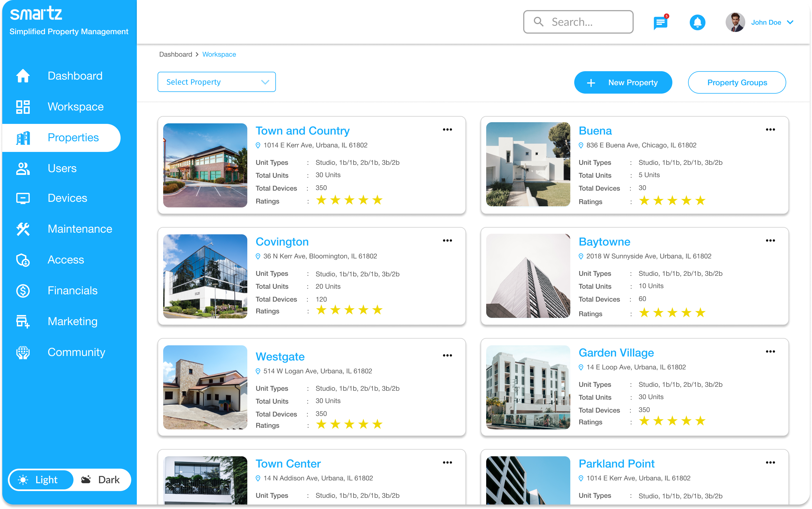Open Town and Country property title

point(302,131)
